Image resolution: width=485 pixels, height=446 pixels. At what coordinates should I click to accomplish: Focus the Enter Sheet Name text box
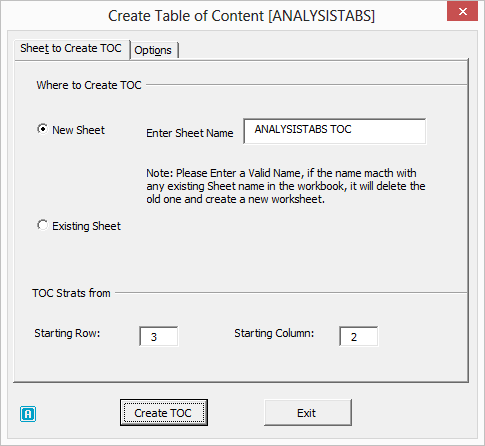coord(335,131)
